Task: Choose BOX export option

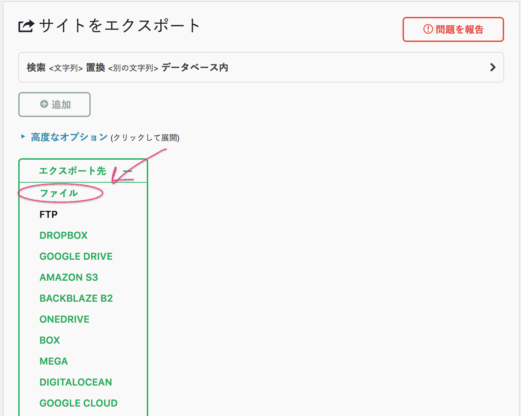Action: click(x=50, y=340)
